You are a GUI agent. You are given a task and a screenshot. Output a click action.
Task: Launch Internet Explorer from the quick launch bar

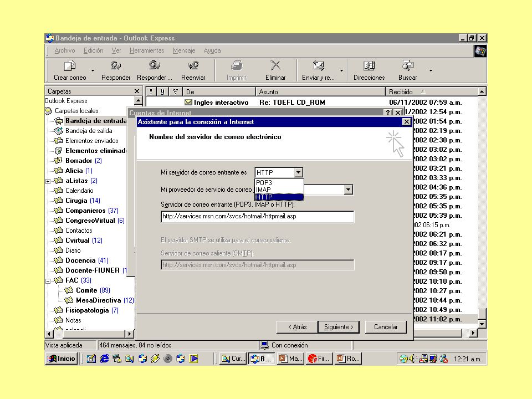click(x=104, y=359)
